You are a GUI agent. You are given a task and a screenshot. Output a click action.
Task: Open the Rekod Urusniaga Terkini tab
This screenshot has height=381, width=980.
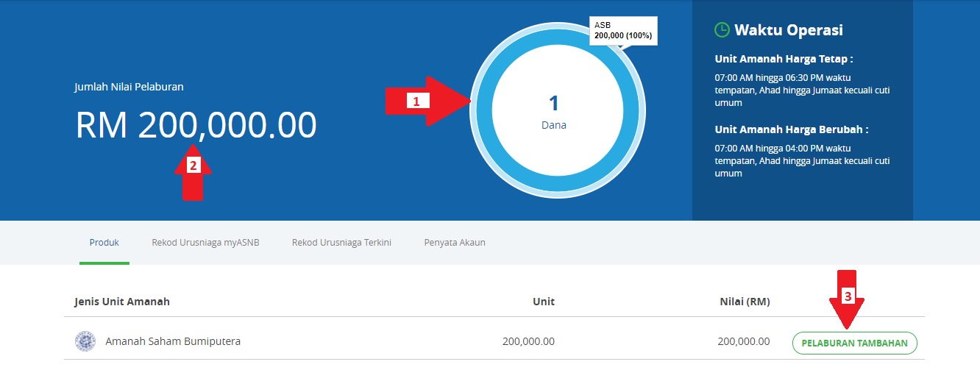(341, 242)
